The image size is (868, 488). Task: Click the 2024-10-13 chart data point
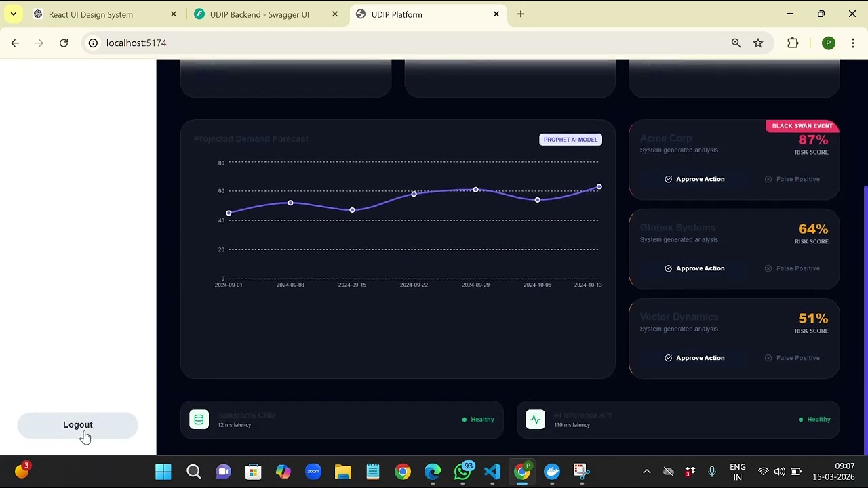coord(599,186)
